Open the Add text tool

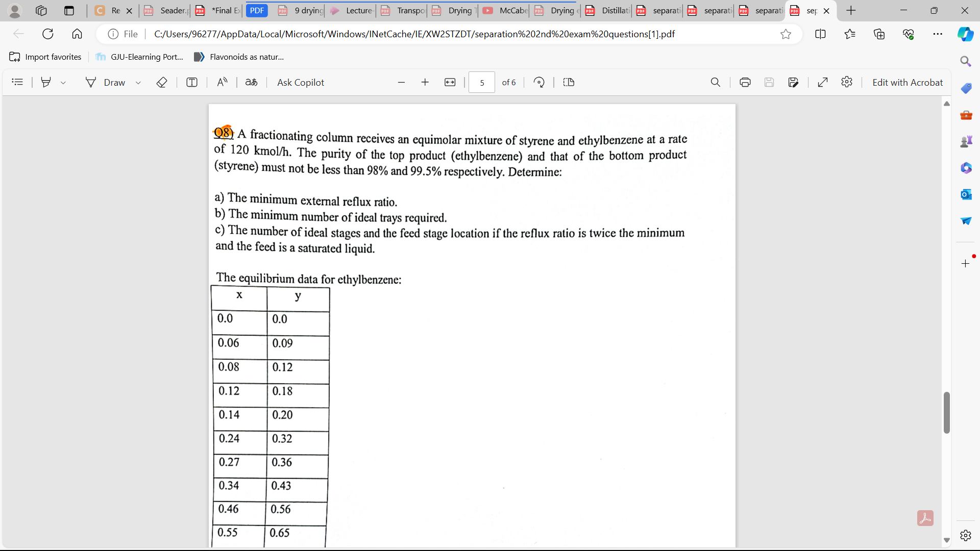click(x=192, y=82)
